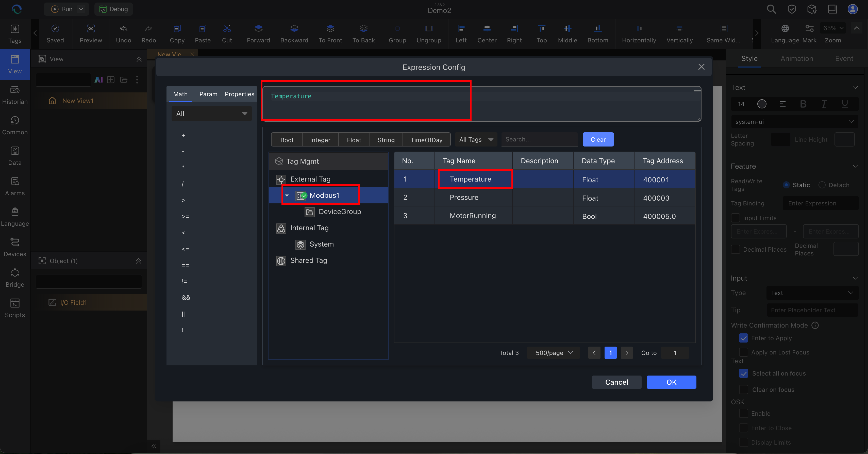The image size is (868, 454).
Task: Send object To Back
Action: (363, 34)
